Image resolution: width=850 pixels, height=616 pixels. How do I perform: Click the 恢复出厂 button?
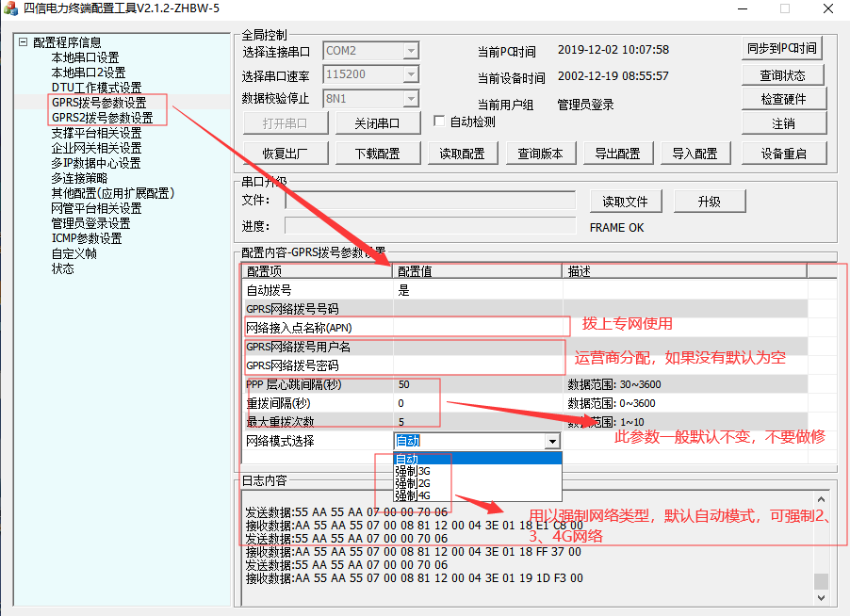[286, 154]
